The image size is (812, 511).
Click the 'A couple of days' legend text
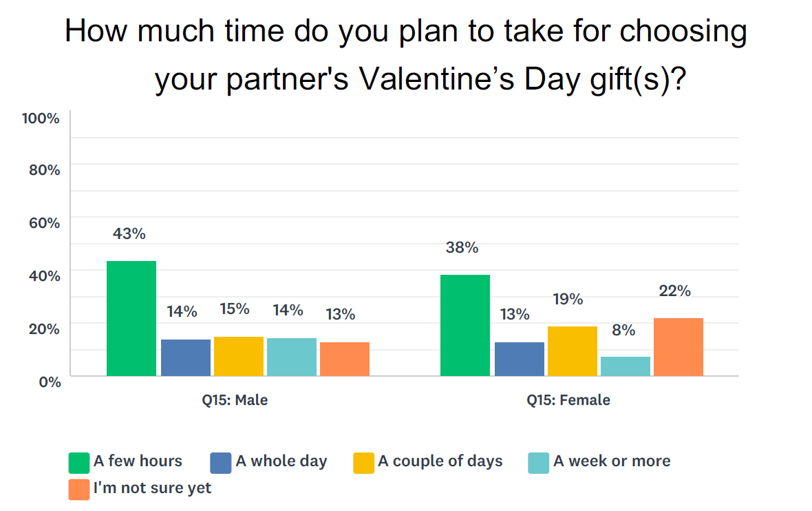(x=440, y=461)
